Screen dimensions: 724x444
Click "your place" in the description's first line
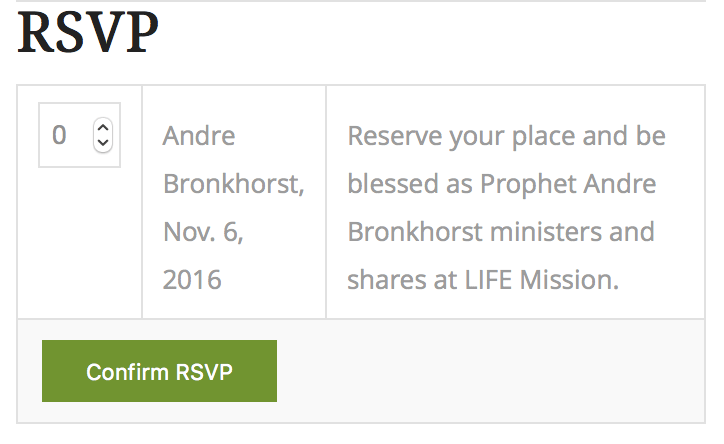point(500,135)
